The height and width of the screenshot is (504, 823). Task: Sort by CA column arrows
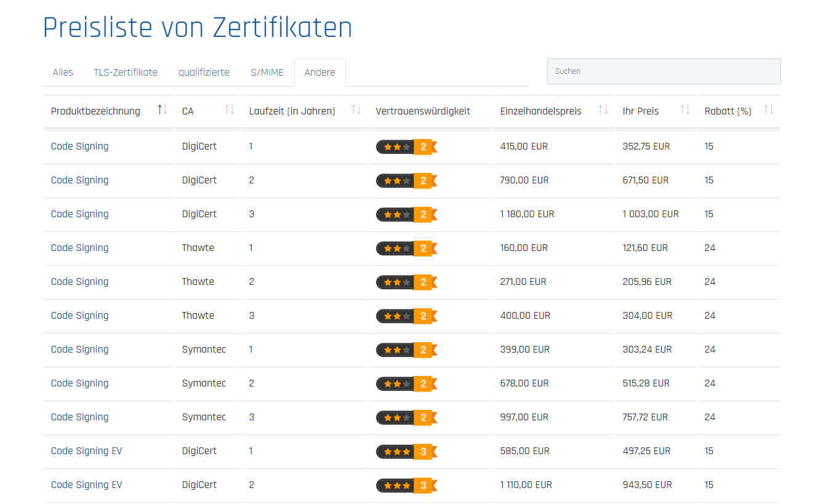pos(230,110)
